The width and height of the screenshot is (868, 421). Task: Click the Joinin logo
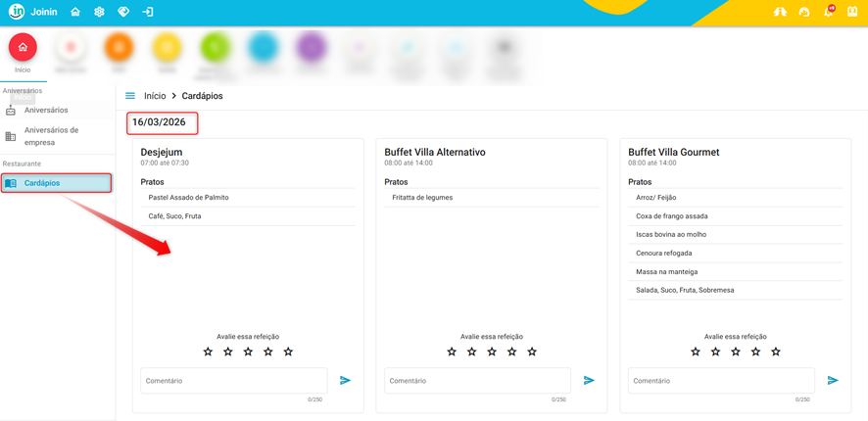pyautogui.click(x=32, y=12)
